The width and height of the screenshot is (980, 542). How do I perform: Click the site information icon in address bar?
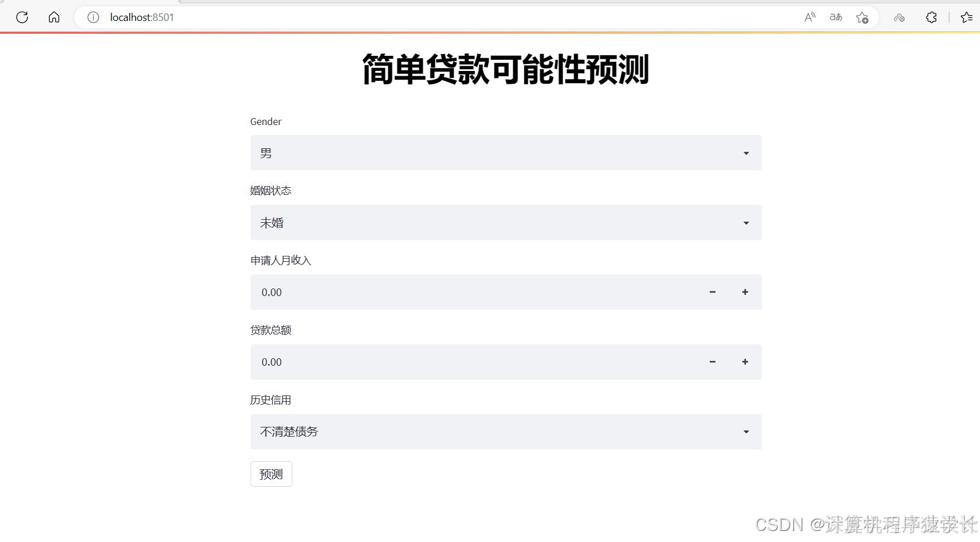tap(93, 17)
